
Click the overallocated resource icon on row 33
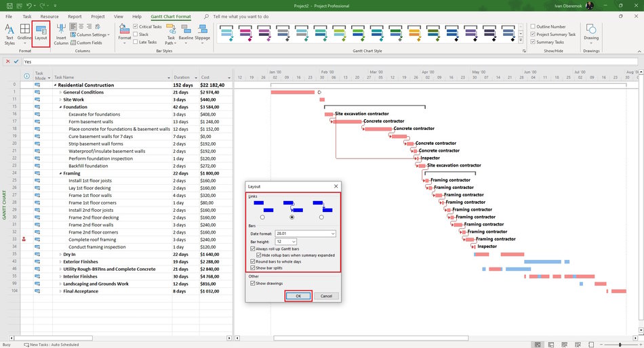(24, 239)
